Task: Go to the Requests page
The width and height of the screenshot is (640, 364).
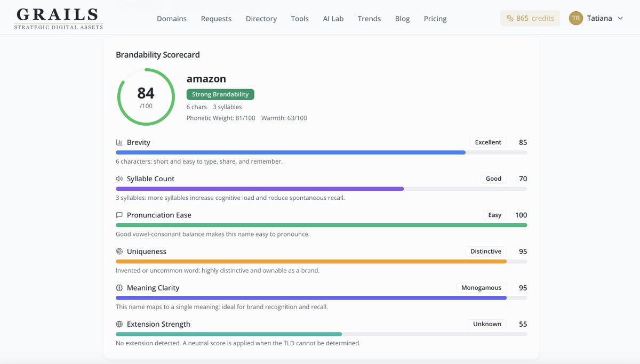Action: 216,19
